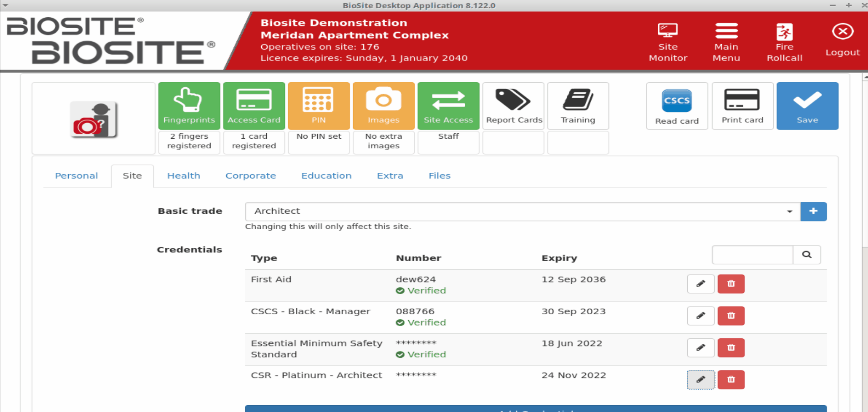
Task: Click the operative photo placeholder
Action: 93,119
